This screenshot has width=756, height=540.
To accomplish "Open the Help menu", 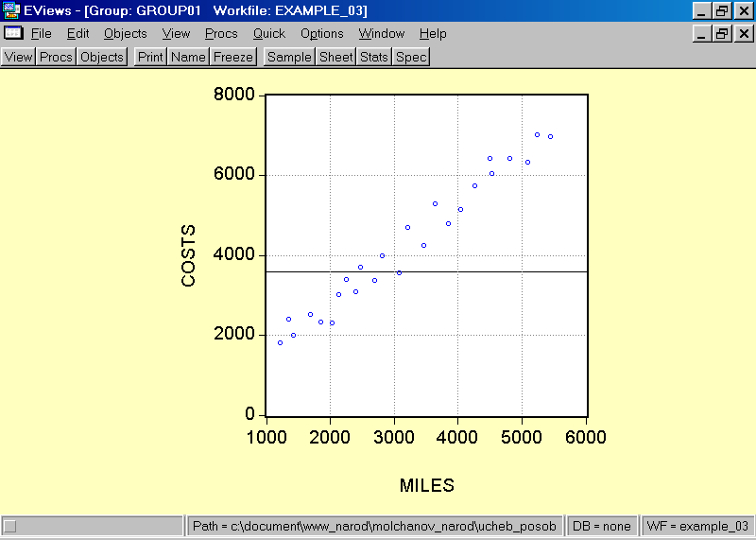I will (433, 34).
